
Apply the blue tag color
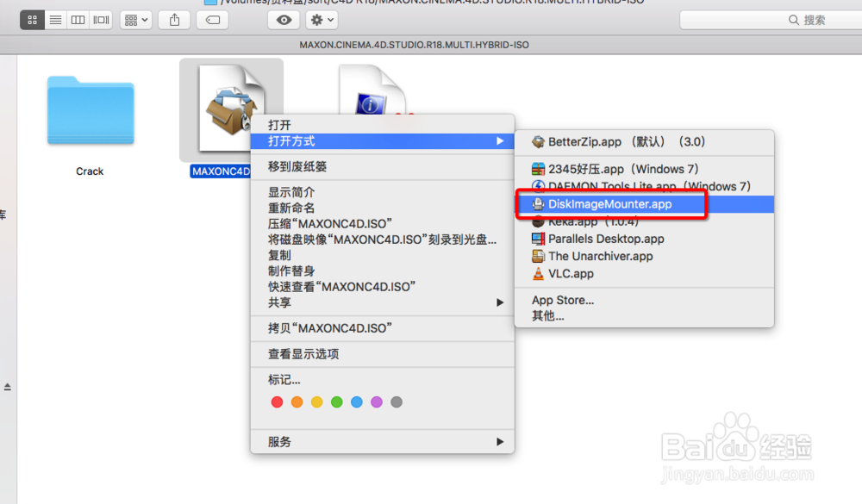[357, 402]
